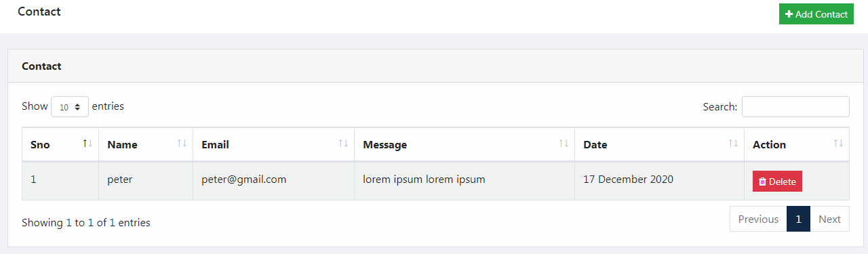The width and height of the screenshot is (868, 254).
Task: Open the show entries count dropdown
Action: (x=70, y=106)
